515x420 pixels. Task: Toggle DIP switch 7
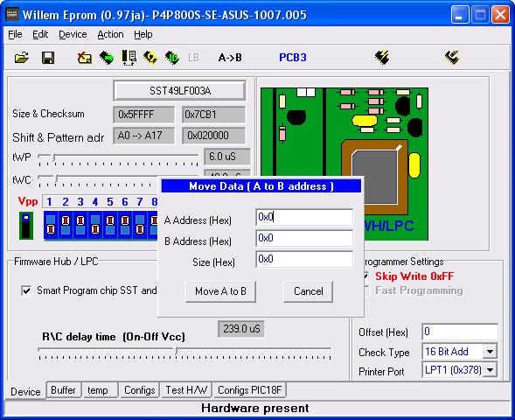click(140, 226)
